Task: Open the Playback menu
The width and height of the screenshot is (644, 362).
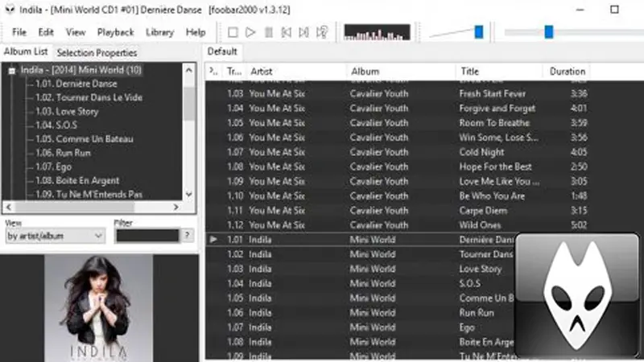Action: pos(115,32)
